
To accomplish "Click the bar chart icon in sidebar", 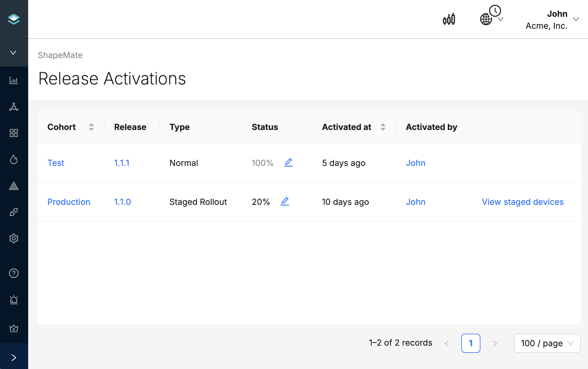I will 14,80.
